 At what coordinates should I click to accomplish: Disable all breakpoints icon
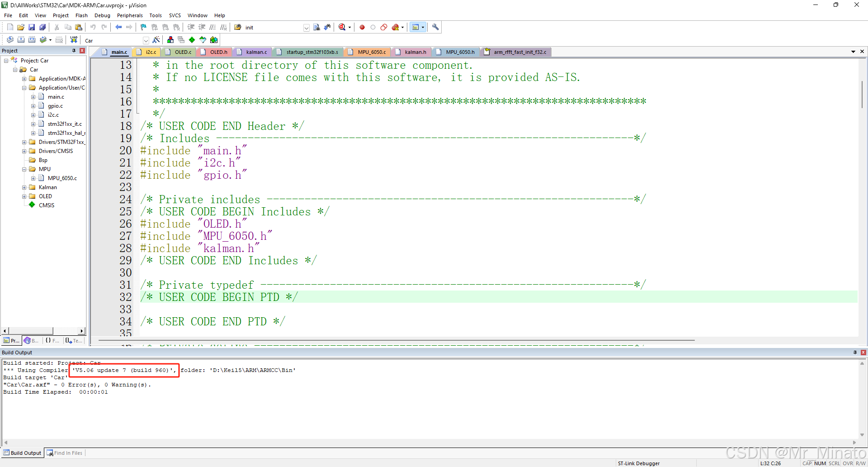[384, 27]
